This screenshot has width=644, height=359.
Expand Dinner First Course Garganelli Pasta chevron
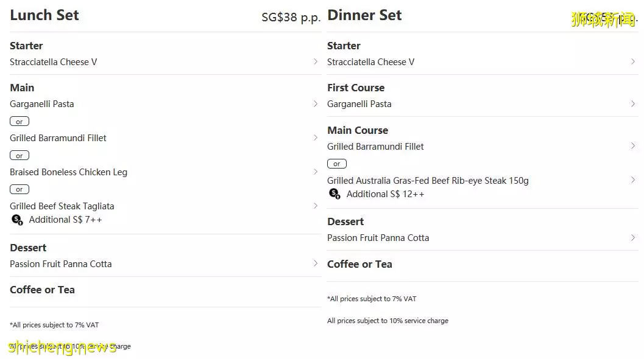(632, 104)
